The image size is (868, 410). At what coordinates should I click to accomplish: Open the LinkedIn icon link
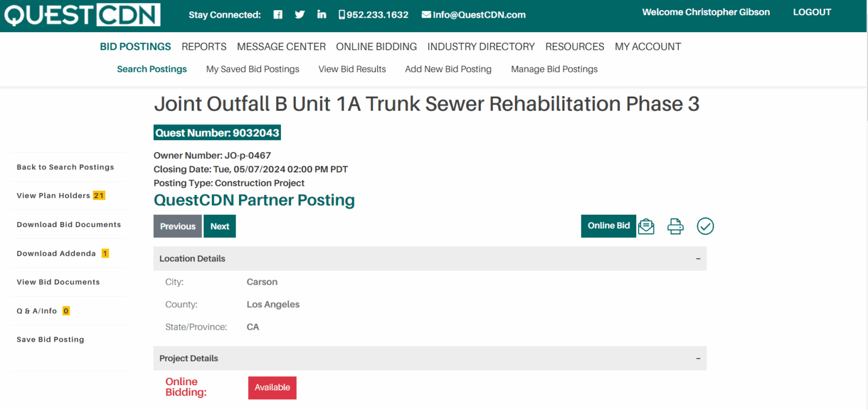(322, 15)
